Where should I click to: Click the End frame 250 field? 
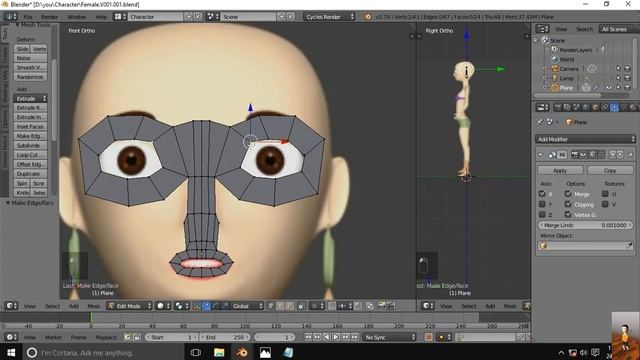click(224, 337)
